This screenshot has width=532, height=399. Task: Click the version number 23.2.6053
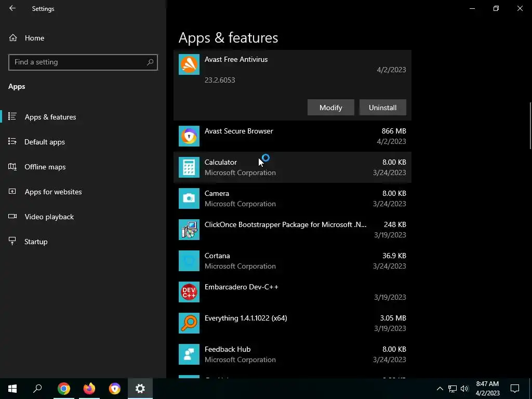[220, 80]
